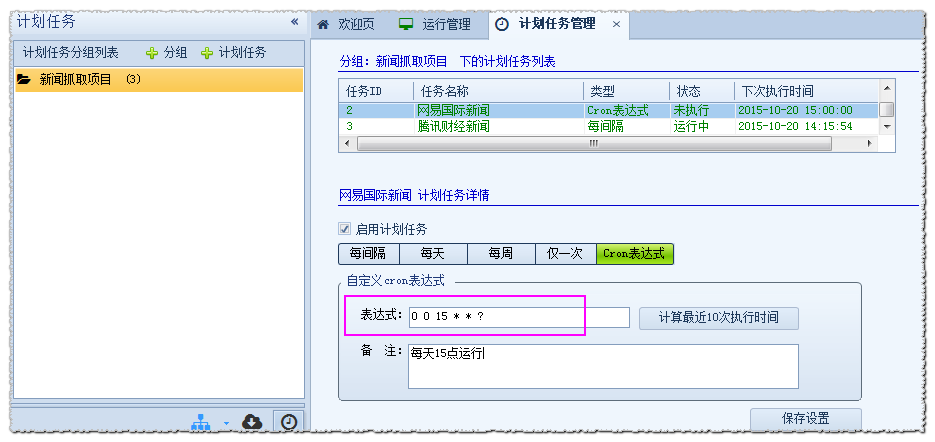Click the black cloud download icon
The height and width of the screenshot is (442, 935).
(x=252, y=422)
